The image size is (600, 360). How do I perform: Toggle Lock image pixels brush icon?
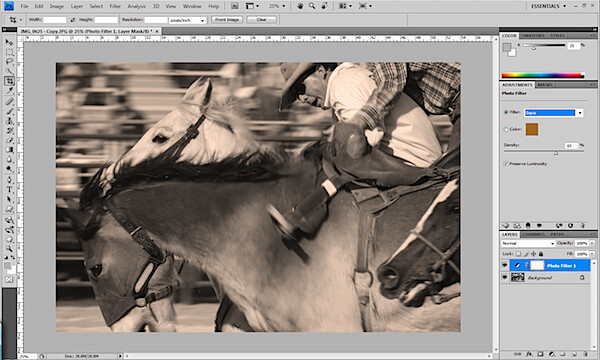(x=526, y=254)
